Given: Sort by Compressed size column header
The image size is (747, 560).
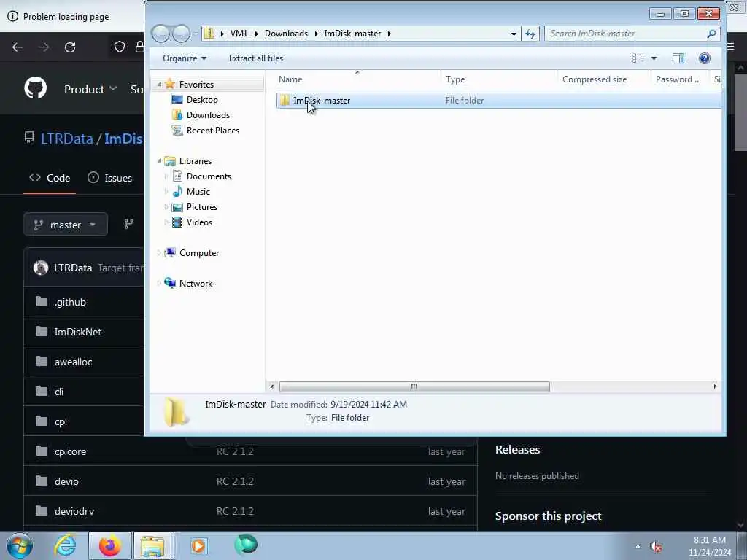Looking at the screenshot, I should pyautogui.click(x=603, y=79).
